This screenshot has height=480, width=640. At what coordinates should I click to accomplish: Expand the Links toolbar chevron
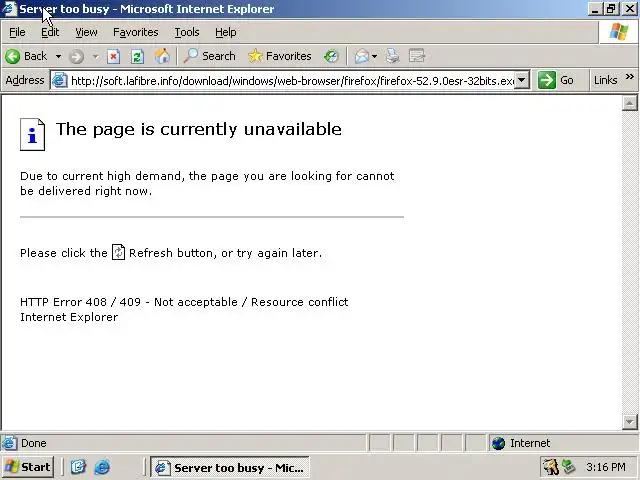630,77
